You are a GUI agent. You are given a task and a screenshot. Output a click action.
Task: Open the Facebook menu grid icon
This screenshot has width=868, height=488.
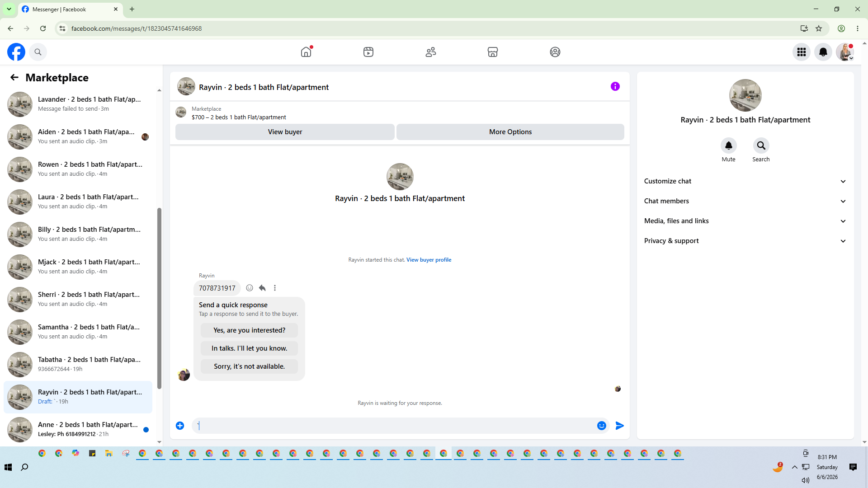[x=802, y=52]
